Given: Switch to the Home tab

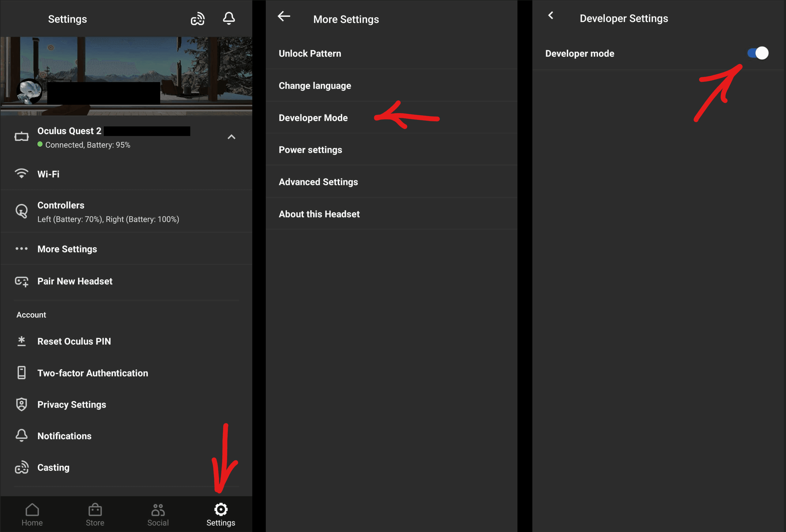Looking at the screenshot, I should pos(32,514).
